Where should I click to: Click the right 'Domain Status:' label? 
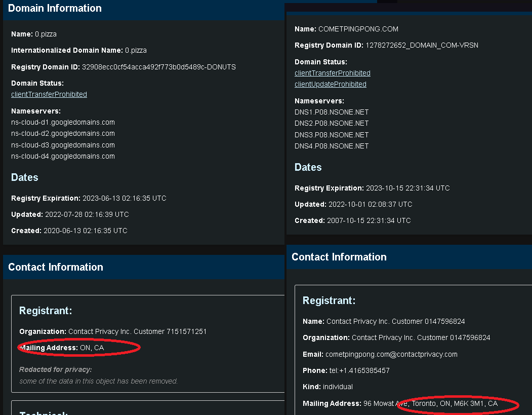click(321, 62)
